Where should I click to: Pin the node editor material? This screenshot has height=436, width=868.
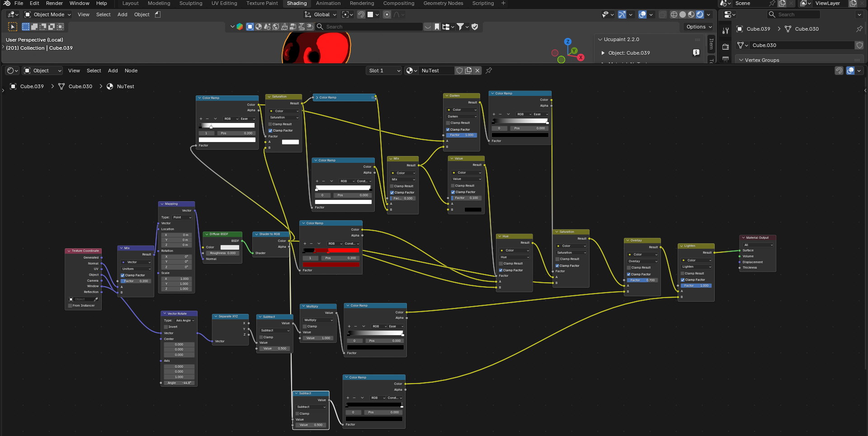click(489, 71)
